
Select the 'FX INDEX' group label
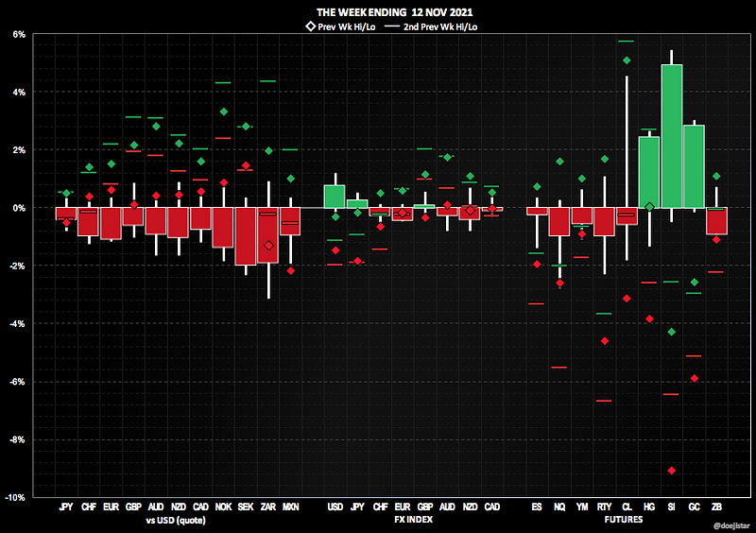413,520
